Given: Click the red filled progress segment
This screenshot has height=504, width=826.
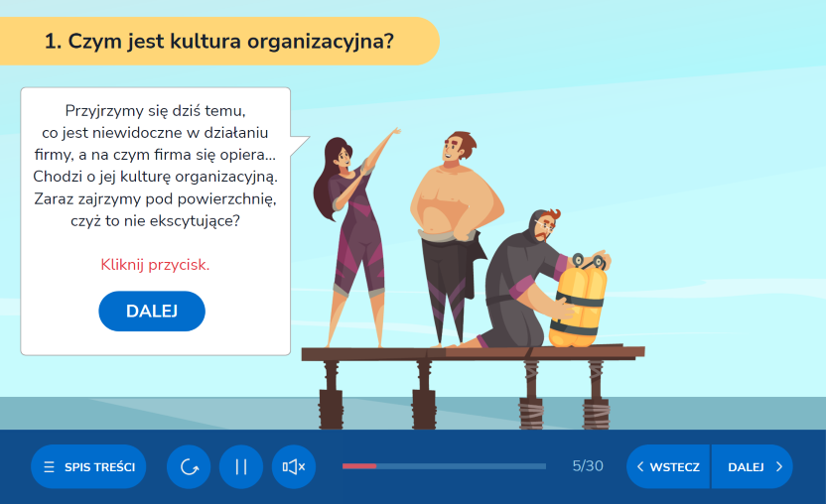Looking at the screenshot, I should pos(358,465).
